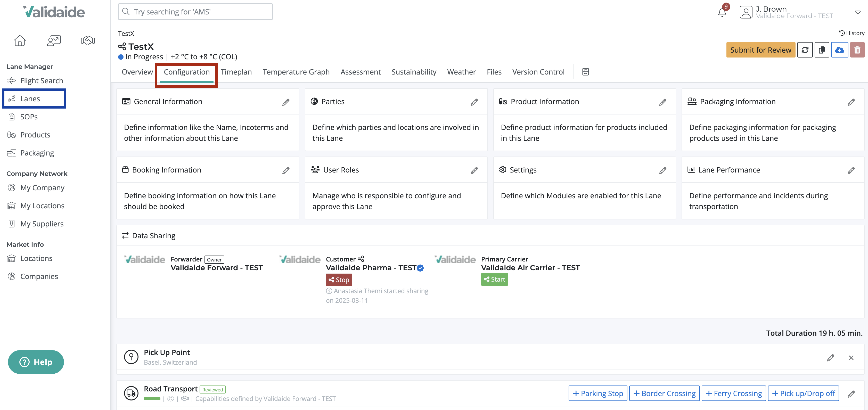
Task: Open the lane report icon beside Version Control
Action: pyautogui.click(x=585, y=72)
